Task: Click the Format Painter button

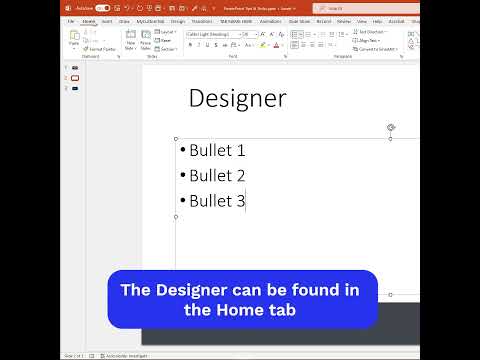Action: pos(99,49)
